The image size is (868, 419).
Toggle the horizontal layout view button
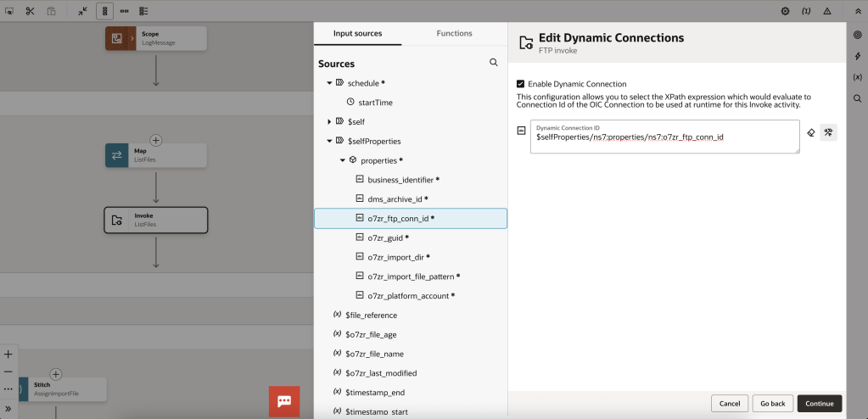coord(125,11)
